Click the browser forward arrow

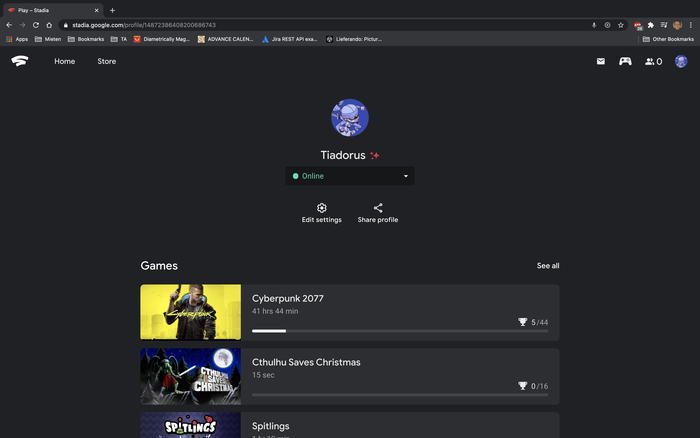coord(22,25)
